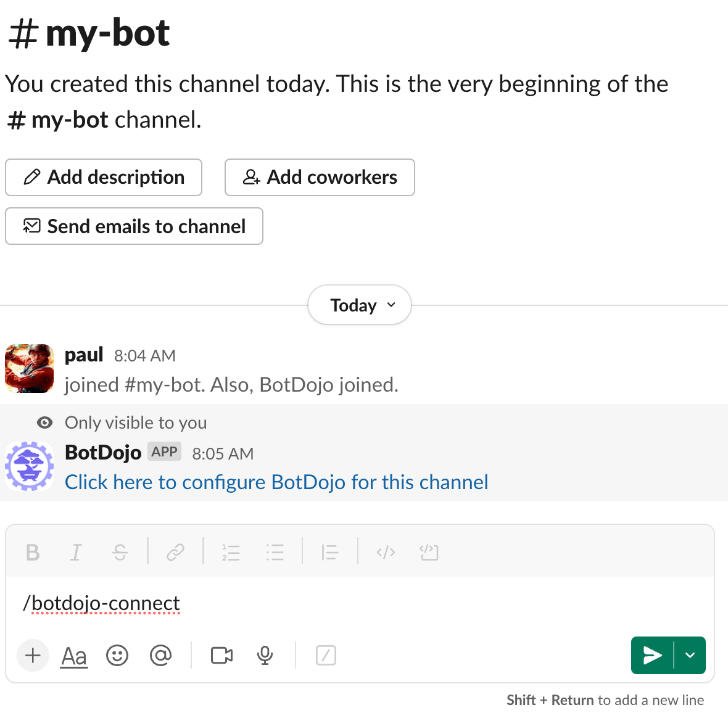728x713 pixels.
Task: Open send options dropdown arrow
Action: (690, 656)
